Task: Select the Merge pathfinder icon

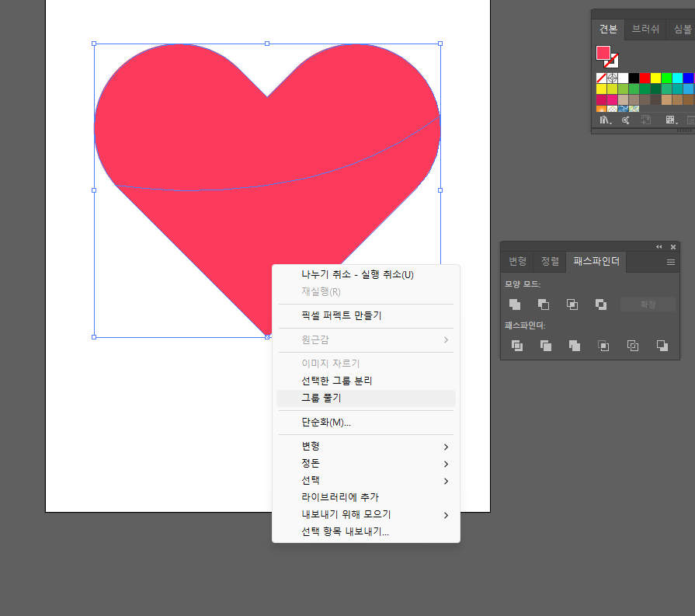Action: coord(573,346)
